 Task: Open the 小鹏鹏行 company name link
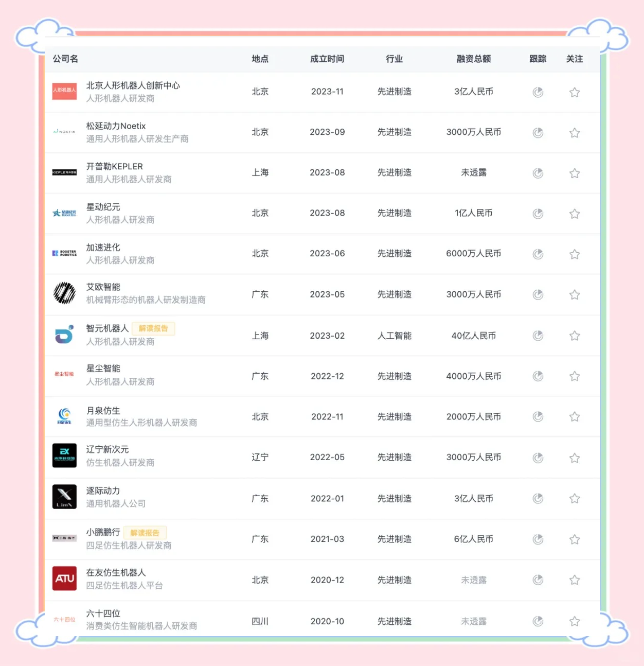[x=103, y=532]
